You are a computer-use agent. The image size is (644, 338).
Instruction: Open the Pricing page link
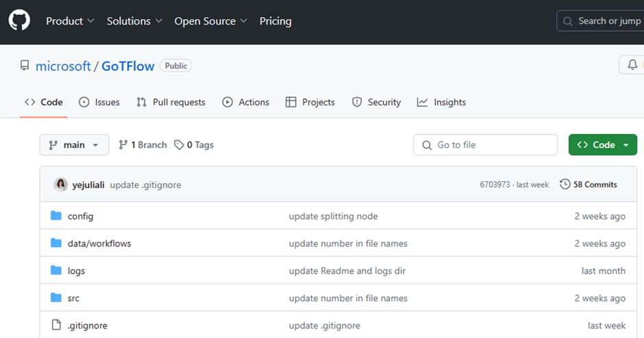click(x=275, y=21)
